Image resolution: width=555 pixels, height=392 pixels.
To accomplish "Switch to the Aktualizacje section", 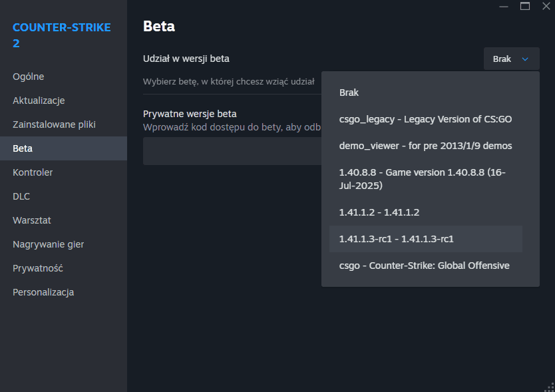I will tap(39, 100).
